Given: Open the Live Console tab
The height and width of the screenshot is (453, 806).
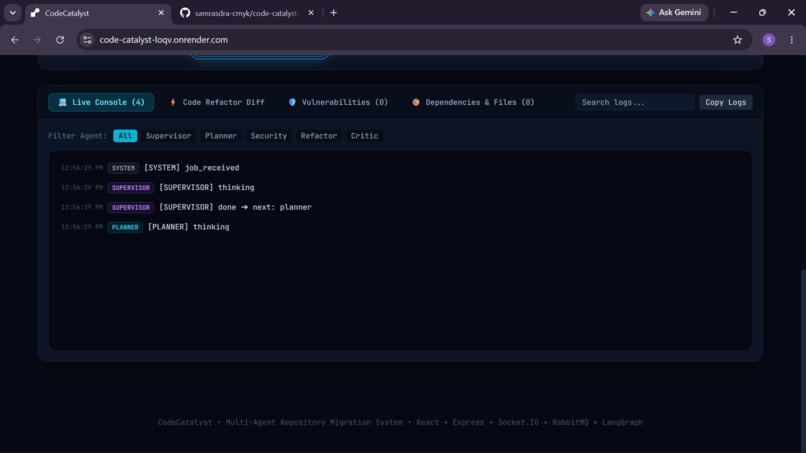Looking at the screenshot, I should [x=101, y=102].
